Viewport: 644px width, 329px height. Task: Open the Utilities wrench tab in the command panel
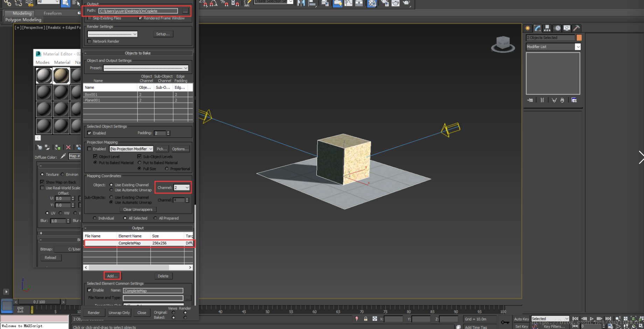tap(576, 28)
